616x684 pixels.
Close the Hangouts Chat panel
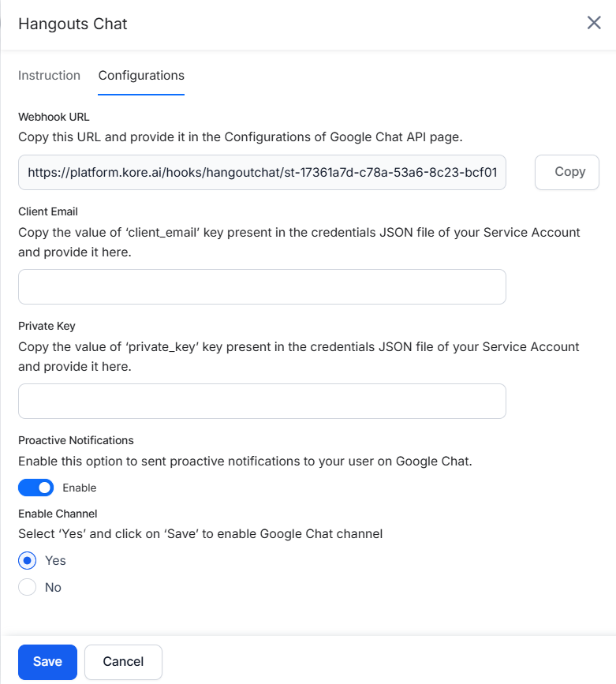(x=594, y=23)
